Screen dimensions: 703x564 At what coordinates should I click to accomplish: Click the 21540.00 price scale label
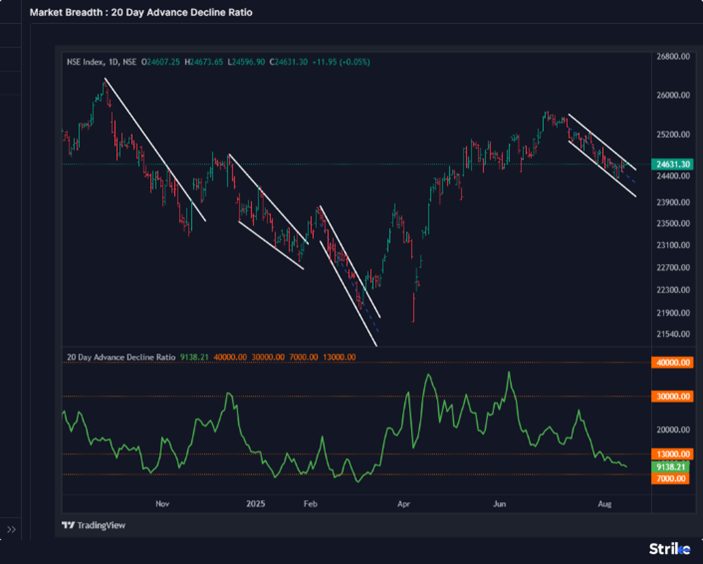click(673, 333)
